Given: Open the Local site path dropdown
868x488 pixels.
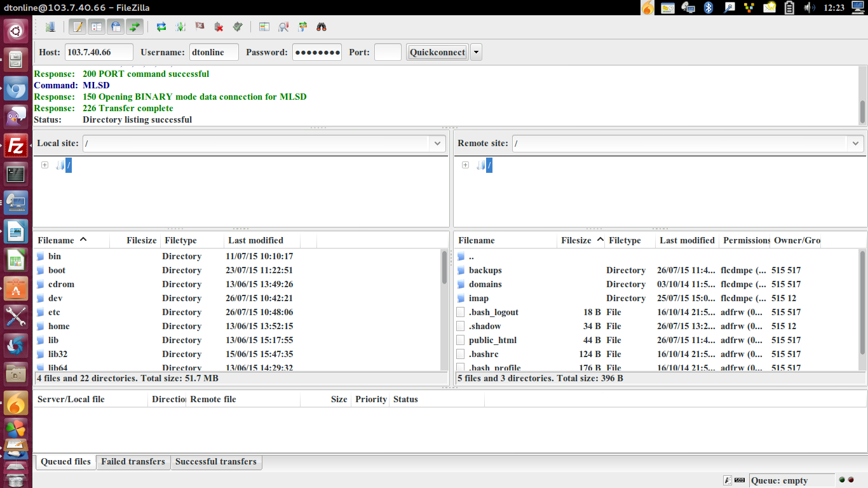Looking at the screenshot, I should tap(438, 144).
